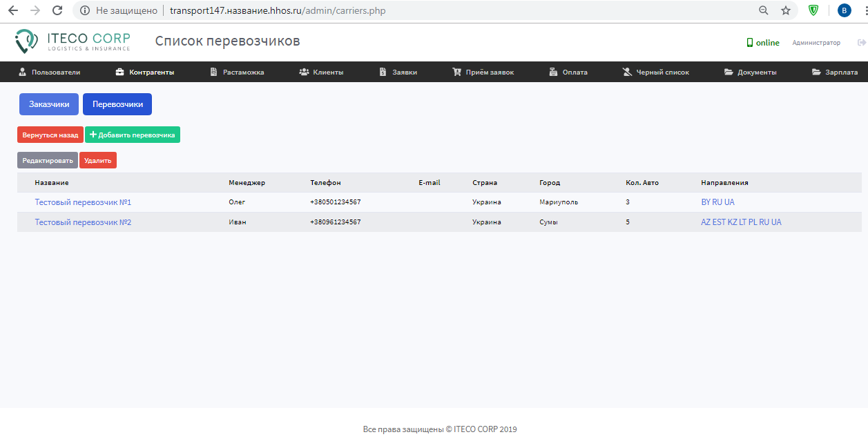Open the Оплата menu
The image size is (868, 439).
[x=568, y=72]
